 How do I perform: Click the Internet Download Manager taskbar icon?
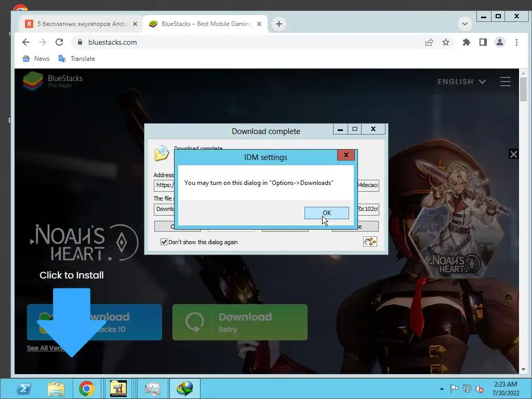(x=185, y=389)
